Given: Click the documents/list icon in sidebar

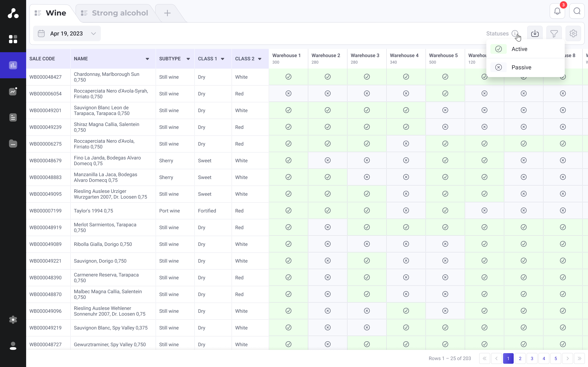Looking at the screenshot, I should (x=13, y=117).
